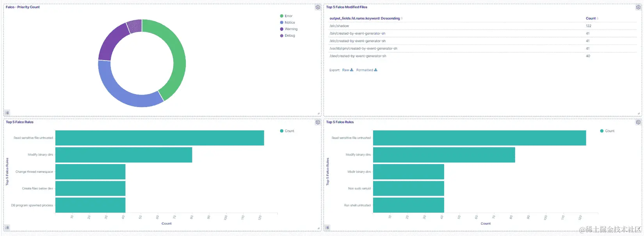Export table as Formatted
This screenshot has width=644, height=236.
[366, 70]
